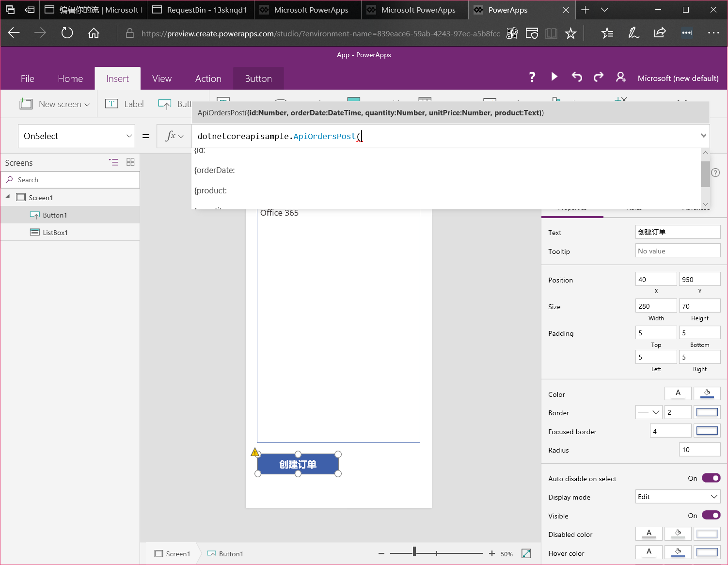Viewport: 728px width, 565px height.
Task: Open the Action ribbon tab
Action: tap(208, 78)
